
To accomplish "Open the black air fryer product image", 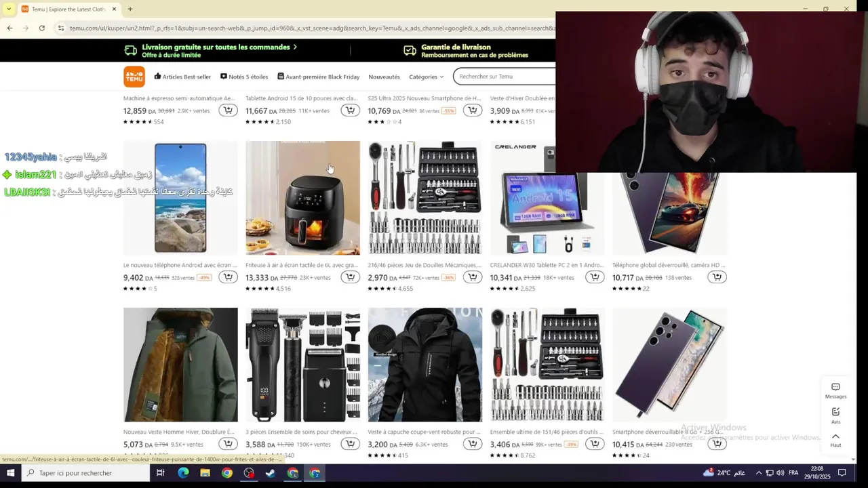I will 302,198.
